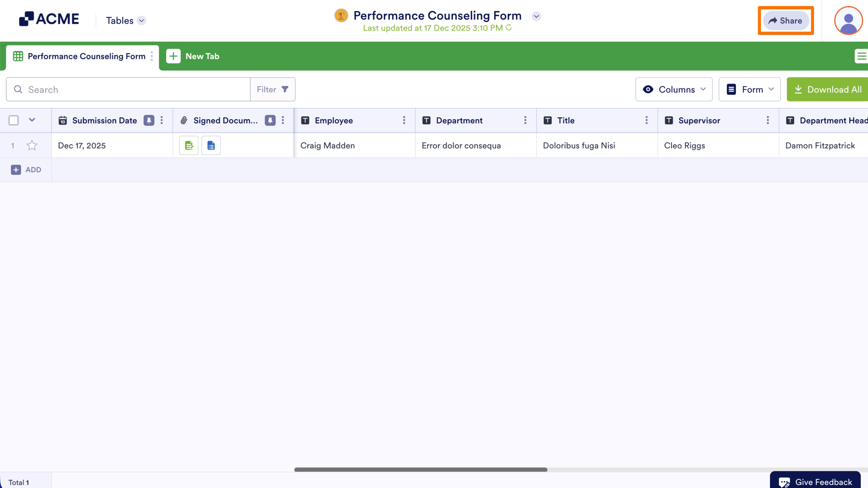Unpin the Signed Document column
This screenshot has width=868, height=488.
coord(270,120)
